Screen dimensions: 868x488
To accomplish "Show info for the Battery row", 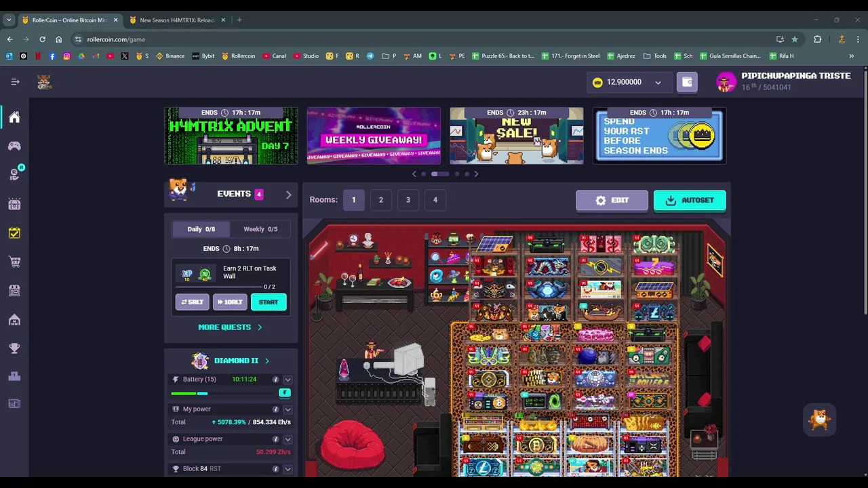I will pos(275,380).
